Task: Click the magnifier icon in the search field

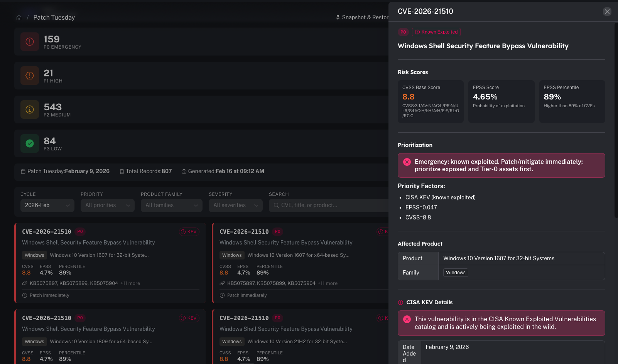Action: tap(277, 205)
